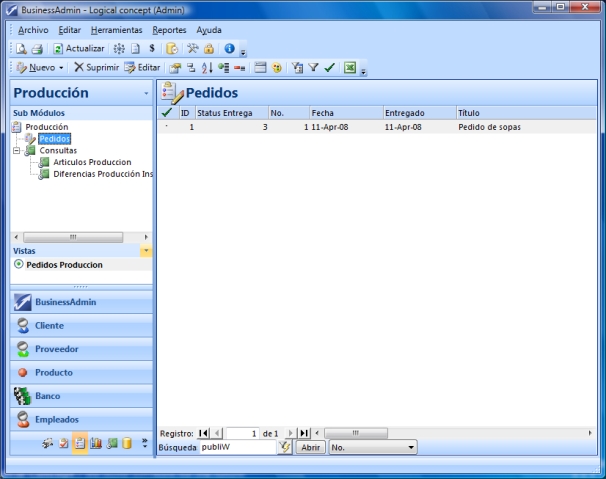The image size is (606, 479).
Task: Select Articulos Produccion in the tree
Action: click(x=92, y=161)
